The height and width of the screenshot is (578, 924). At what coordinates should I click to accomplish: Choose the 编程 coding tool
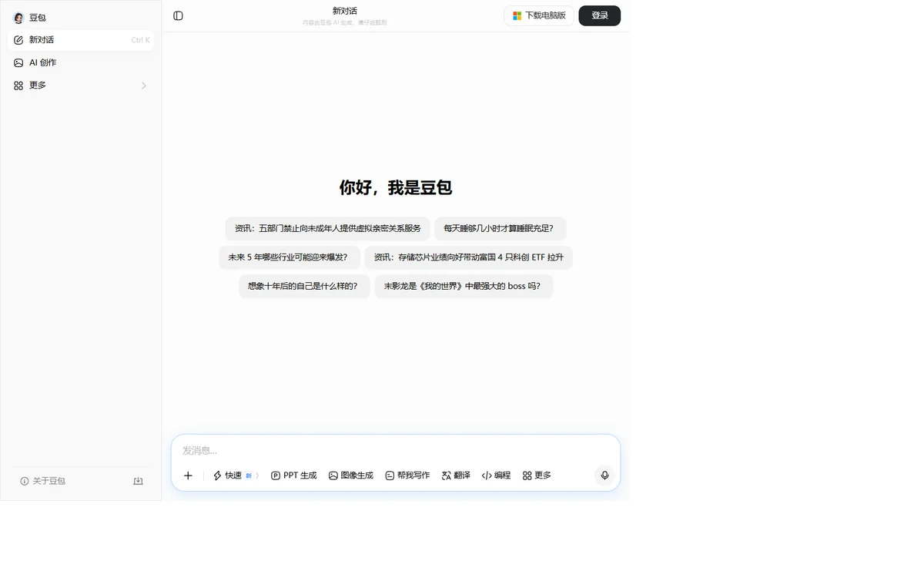(x=496, y=476)
